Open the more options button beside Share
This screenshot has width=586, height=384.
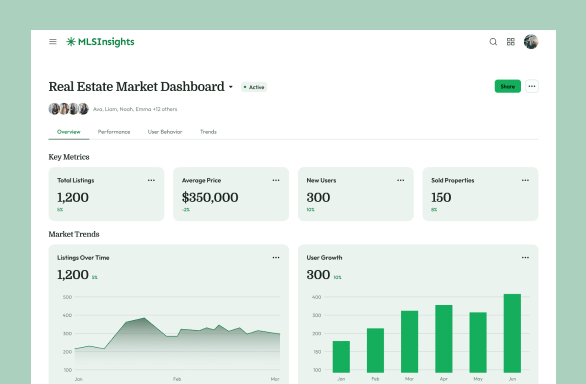point(532,86)
